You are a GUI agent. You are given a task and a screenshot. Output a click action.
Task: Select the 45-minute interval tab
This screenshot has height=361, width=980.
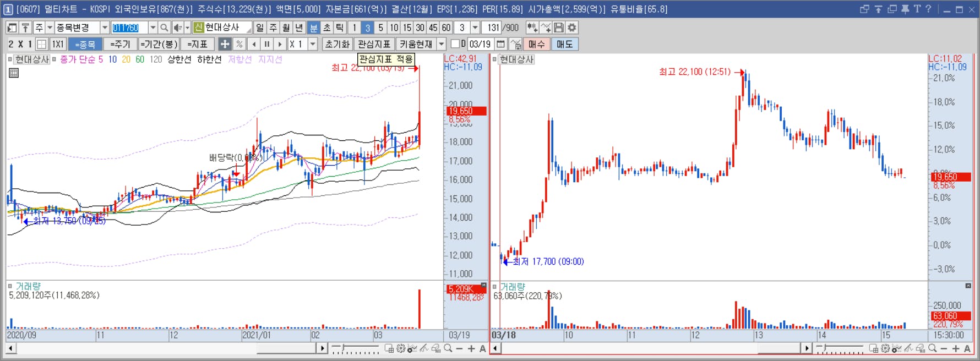(x=433, y=28)
